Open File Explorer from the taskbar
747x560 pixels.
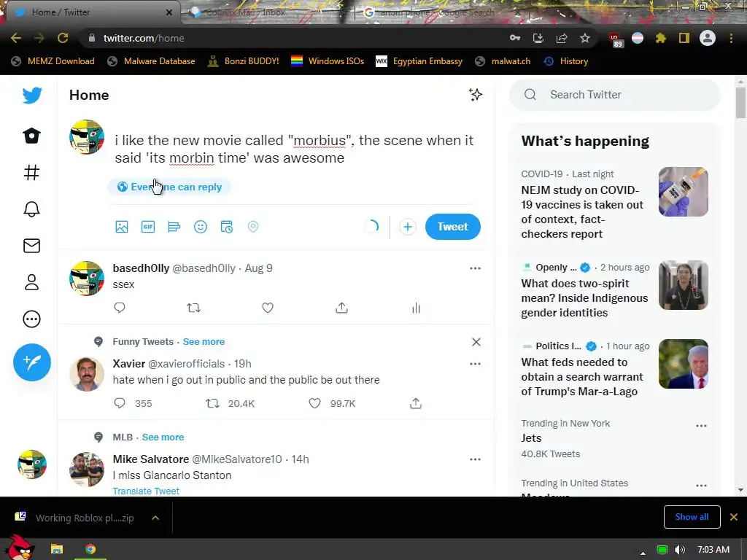pyautogui.click(x=57, y=549)
